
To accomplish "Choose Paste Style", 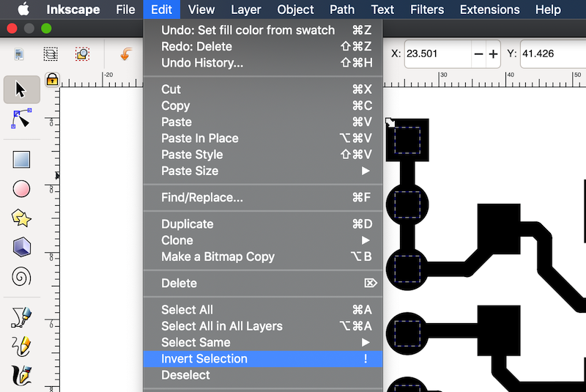I will pos(263,155).
